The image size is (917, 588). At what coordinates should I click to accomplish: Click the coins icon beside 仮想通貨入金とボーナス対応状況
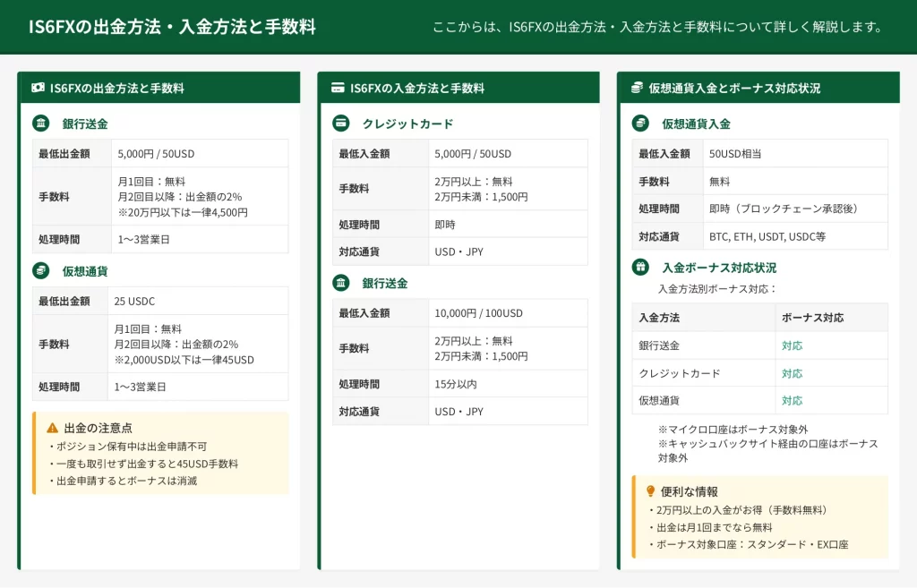637,88
